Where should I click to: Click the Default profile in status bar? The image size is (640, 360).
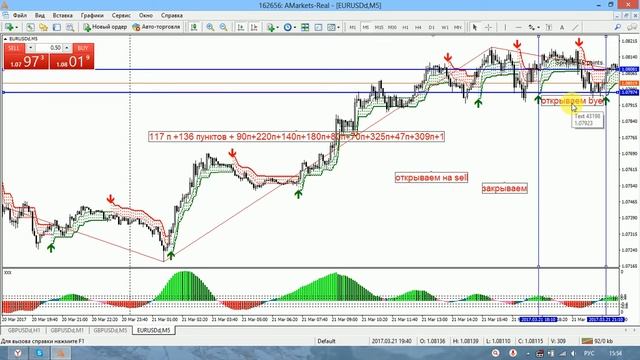click(327, 341)
